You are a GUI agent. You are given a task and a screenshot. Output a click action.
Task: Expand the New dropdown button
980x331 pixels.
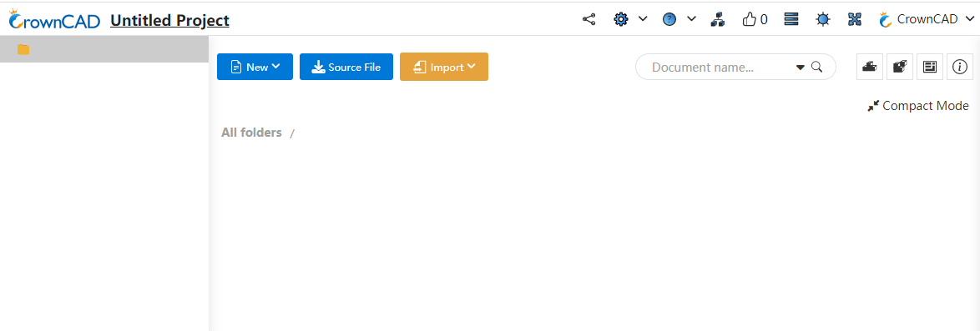tap(255, 67)
